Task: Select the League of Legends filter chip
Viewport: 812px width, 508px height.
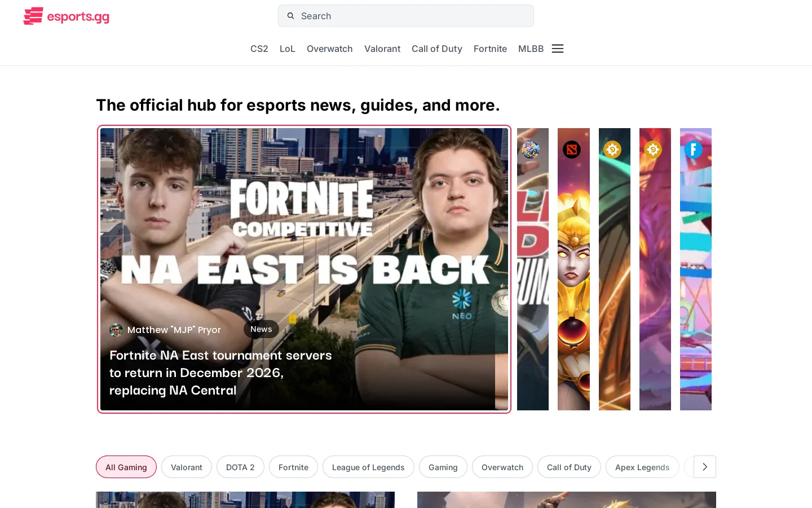Action: 368,467
